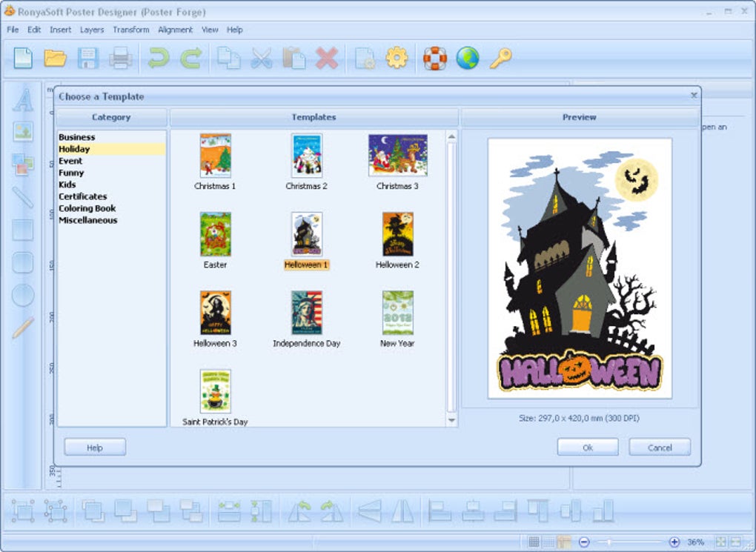Choose the Christmas 1 template thumbnail

216,156
